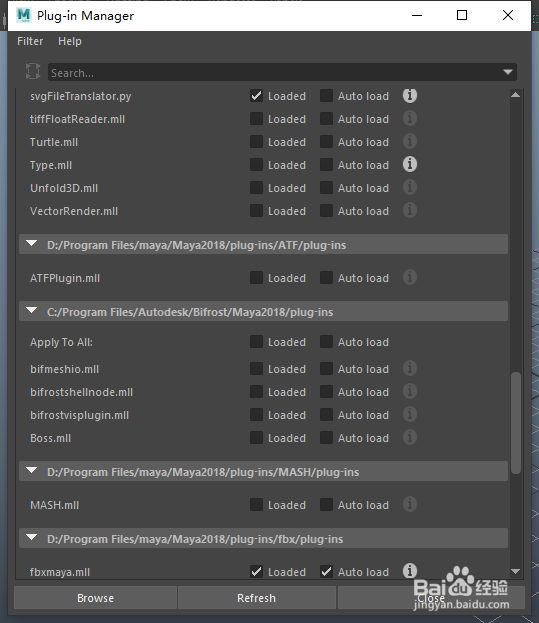Collapse the ATF/plug-ins folder section
Screen dimensions: 539x623
31,244
